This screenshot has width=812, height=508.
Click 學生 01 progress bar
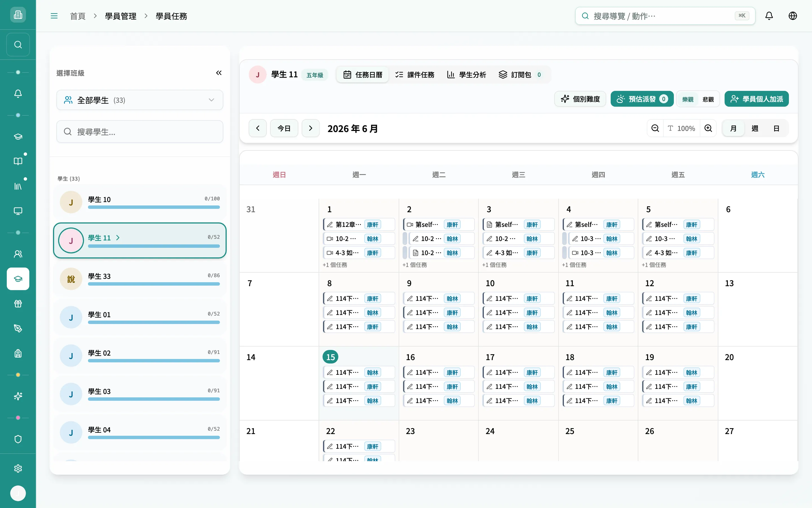pyautogui.click(x=154, y=323)
